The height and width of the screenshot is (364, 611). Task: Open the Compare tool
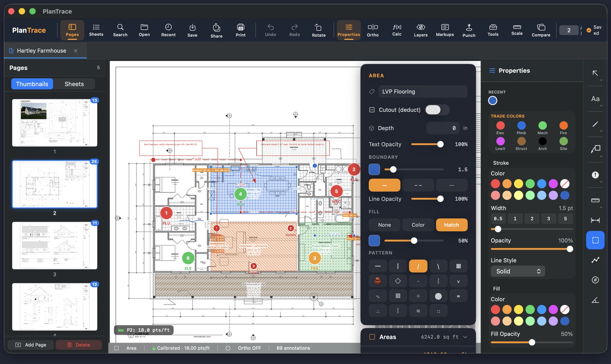tap(541, 30)
